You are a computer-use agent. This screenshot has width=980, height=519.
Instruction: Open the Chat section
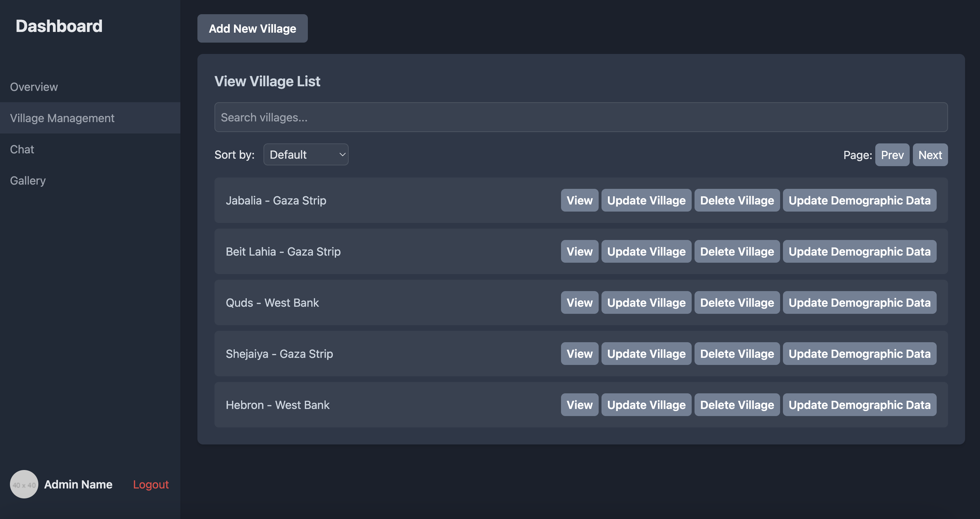click(22, 149)
